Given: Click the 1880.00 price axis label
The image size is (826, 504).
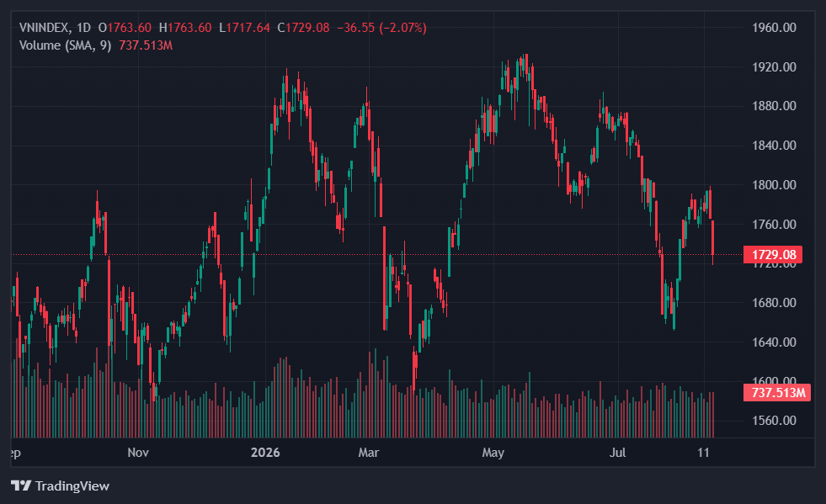Looking at the screenshot, I should (774, 106).
